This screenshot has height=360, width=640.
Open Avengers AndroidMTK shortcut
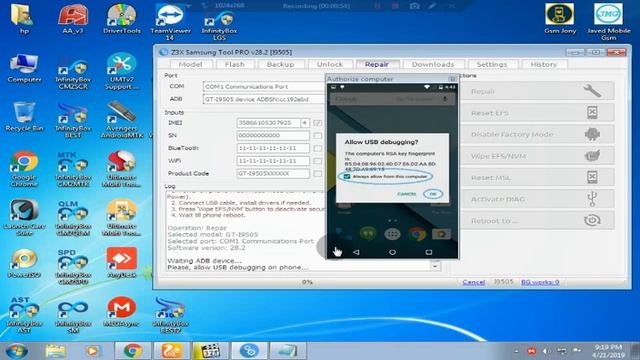tap(122, 120)
